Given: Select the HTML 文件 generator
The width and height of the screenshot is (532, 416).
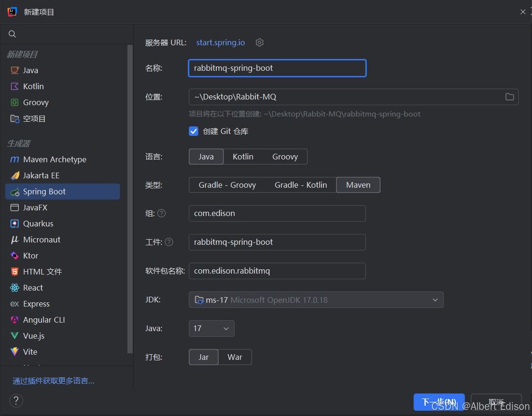Looking at the screenshot, I should pos(62,272).
